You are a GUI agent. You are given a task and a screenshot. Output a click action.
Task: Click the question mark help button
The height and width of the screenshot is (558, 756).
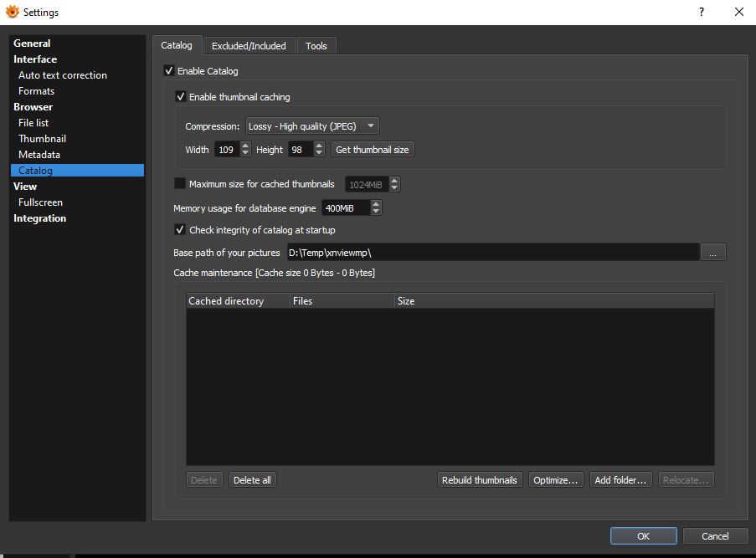pos(700,12)
